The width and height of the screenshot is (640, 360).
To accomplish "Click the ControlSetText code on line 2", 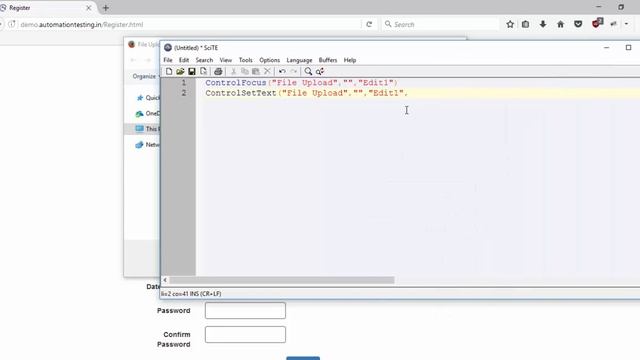I will (x=307, y=93).
